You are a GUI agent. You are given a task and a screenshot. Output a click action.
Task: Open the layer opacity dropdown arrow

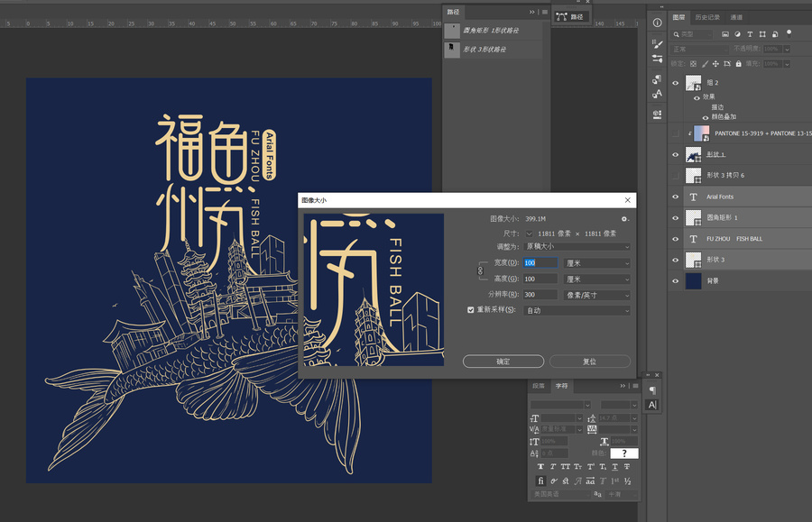click(787, 50)
